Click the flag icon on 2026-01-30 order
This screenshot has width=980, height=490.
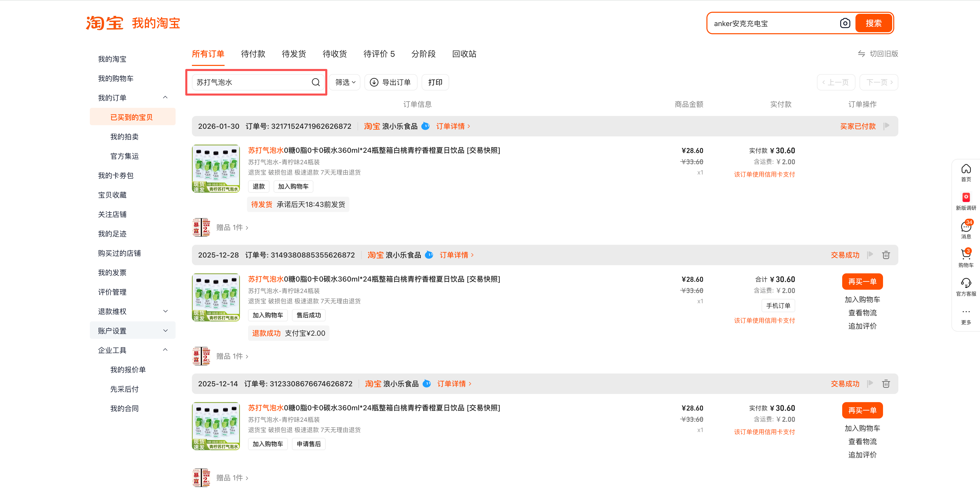886,126
